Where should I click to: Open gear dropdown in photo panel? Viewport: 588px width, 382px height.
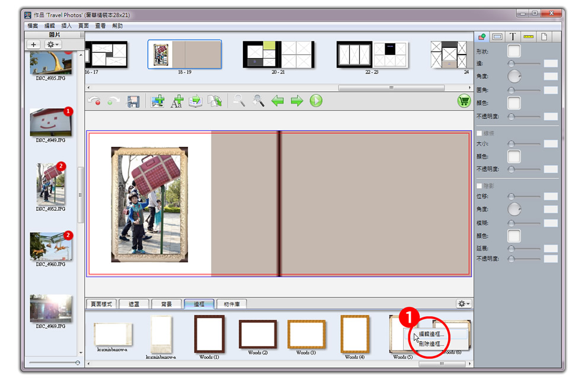[x=53, y=45]
